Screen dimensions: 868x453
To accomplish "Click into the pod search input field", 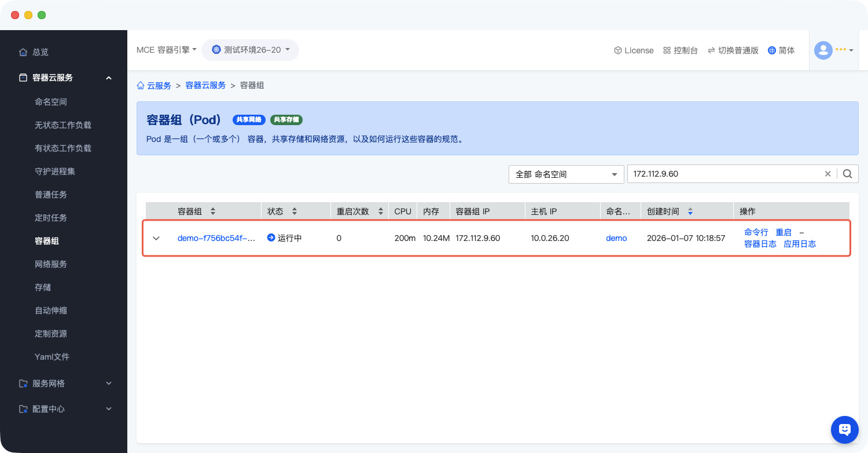I will click(723, 174).
